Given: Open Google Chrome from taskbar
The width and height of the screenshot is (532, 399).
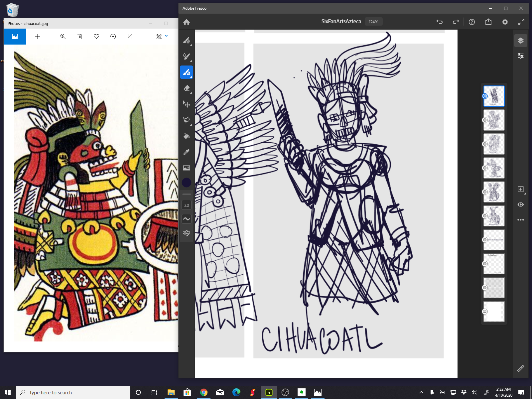Looking at the screenshot, I should 203,392.
